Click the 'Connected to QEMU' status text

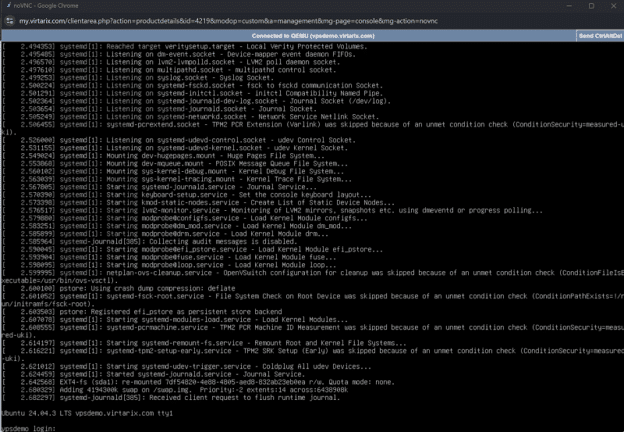(312, 35)
